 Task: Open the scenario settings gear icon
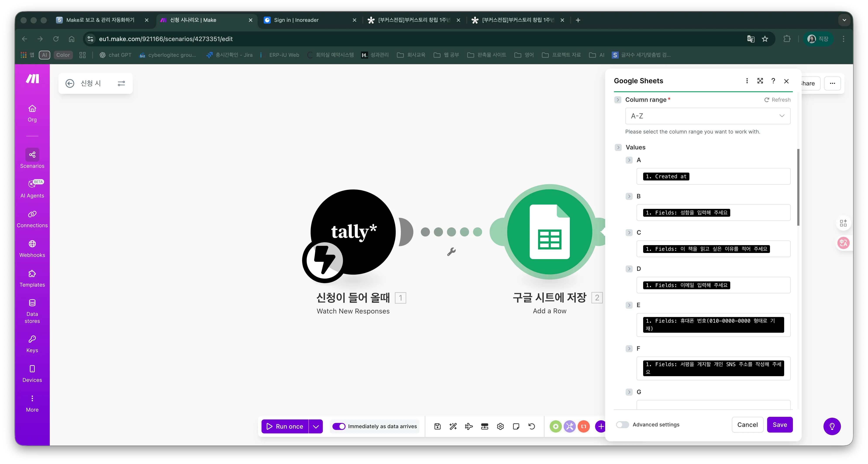pos(500,426)
